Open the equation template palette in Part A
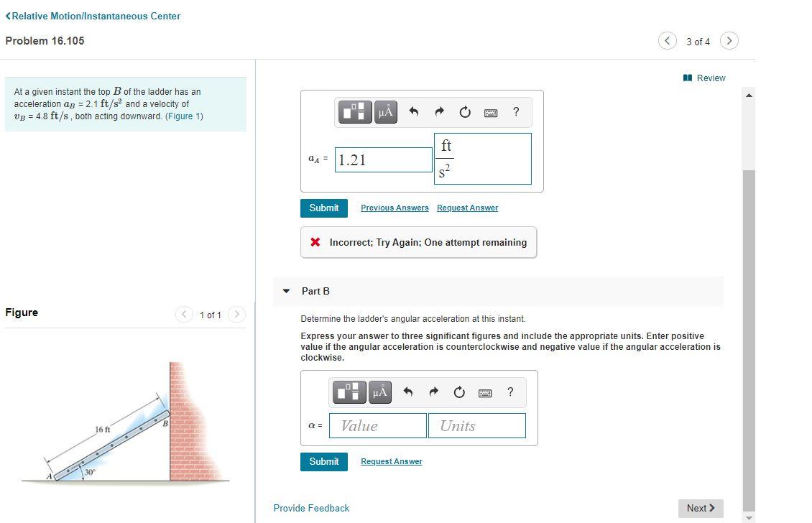 355,112
